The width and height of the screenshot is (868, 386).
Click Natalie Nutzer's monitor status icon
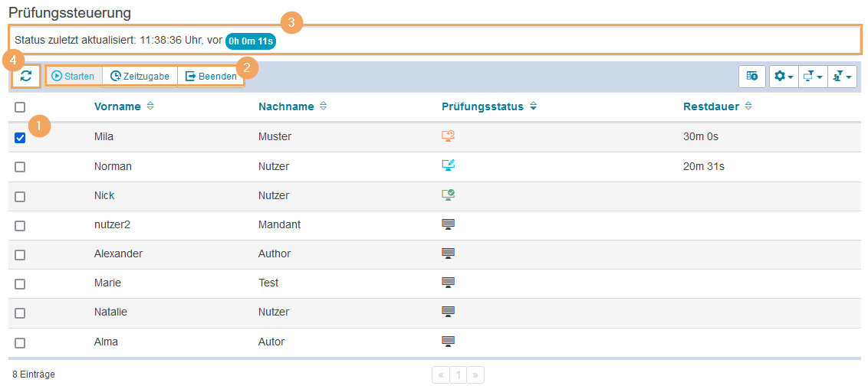point(448,312)
